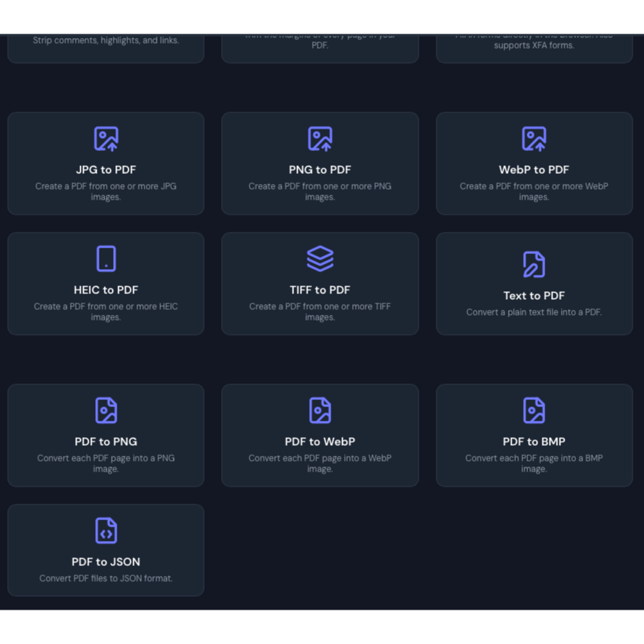This screenshot has width=644, height=644.
Task: Click the WebP to PDF image-upload icon
Action: pos(534,139)
